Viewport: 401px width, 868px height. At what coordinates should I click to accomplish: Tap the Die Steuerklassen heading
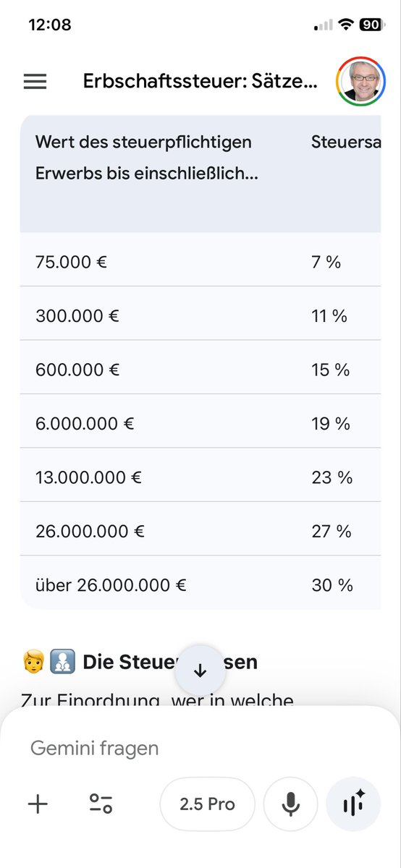(170, 662)
